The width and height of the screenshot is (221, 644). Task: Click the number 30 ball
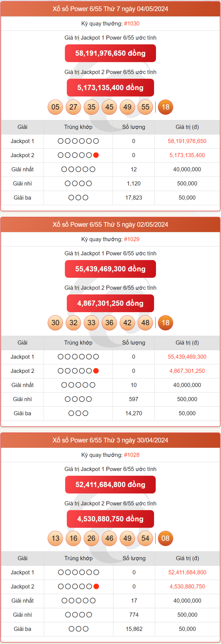tap(55, 323)
